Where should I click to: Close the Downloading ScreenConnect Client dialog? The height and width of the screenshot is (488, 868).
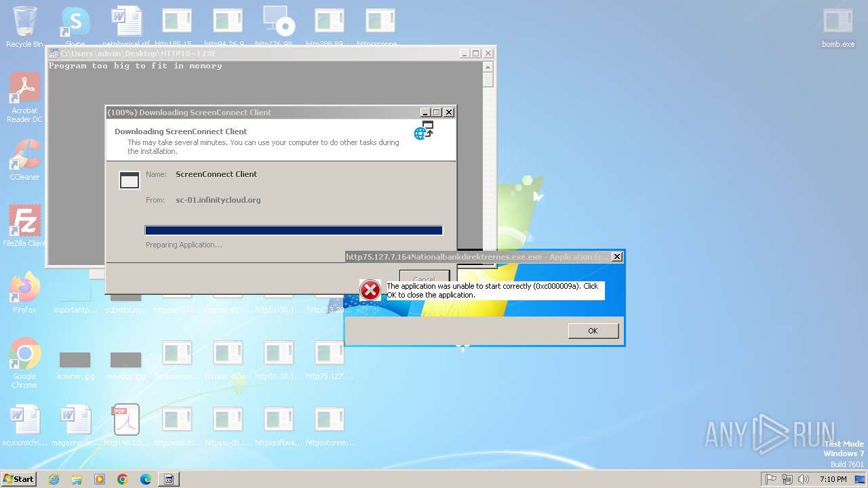(x=448, y=113)
